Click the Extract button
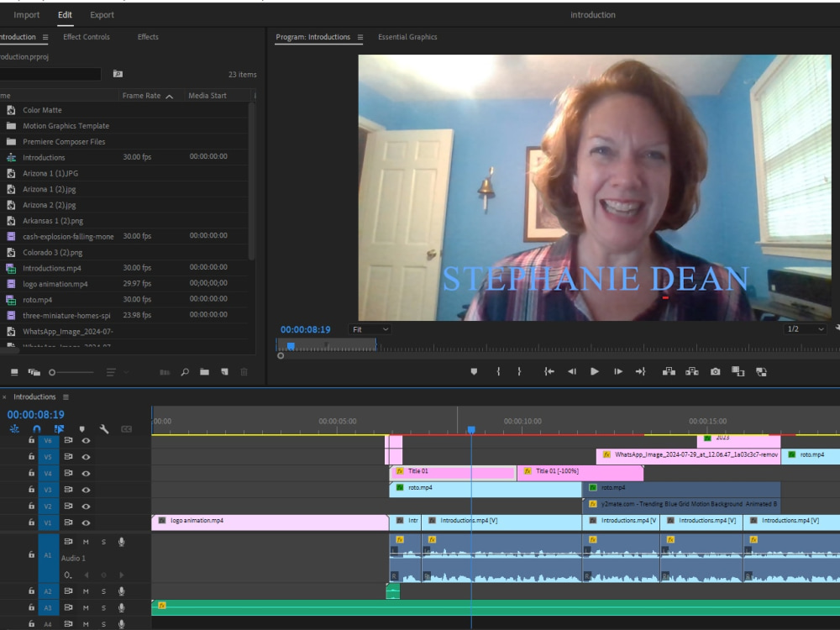This screenshot has width=840, height=630. [x=691, y=371]
